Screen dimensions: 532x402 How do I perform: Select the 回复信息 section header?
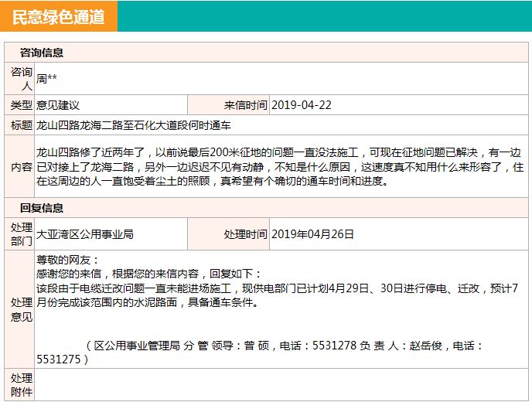42,208
